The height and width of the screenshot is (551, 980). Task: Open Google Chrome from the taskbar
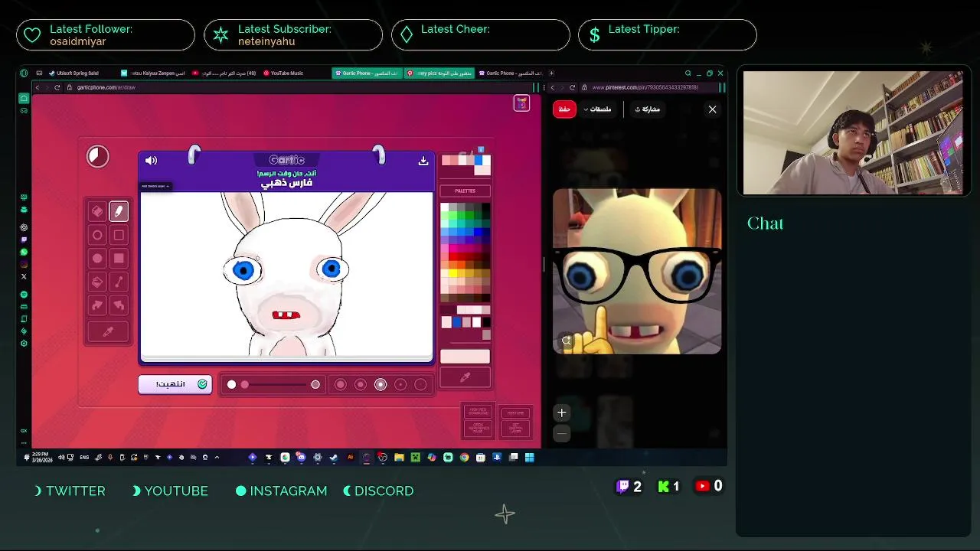[464, 458]
